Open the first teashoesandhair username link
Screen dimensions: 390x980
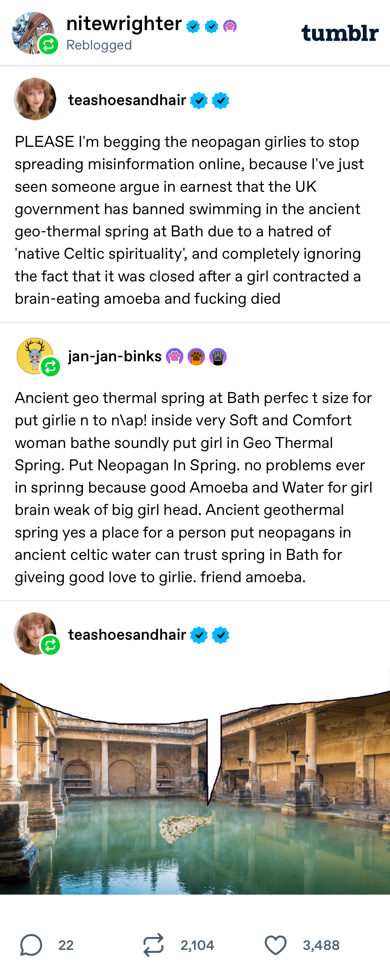127,100
